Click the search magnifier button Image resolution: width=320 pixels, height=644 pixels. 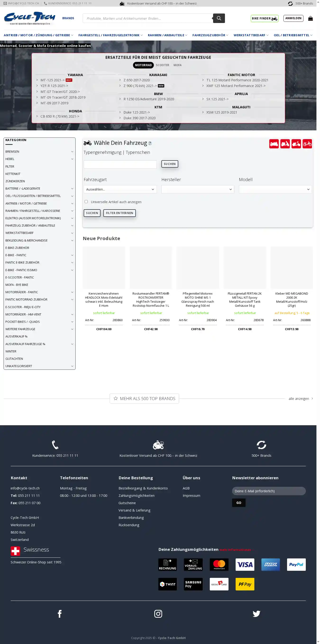point(219,18)
